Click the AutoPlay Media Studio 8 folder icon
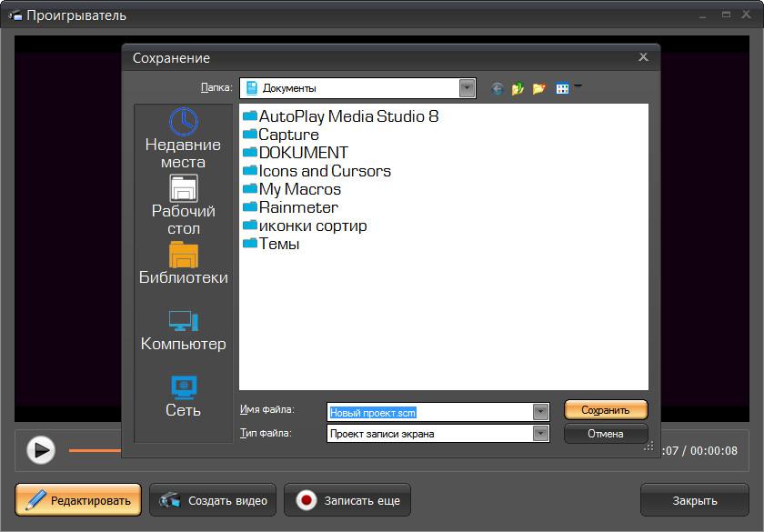The height and width of the screenshot is (532, 764). [250, 116]
